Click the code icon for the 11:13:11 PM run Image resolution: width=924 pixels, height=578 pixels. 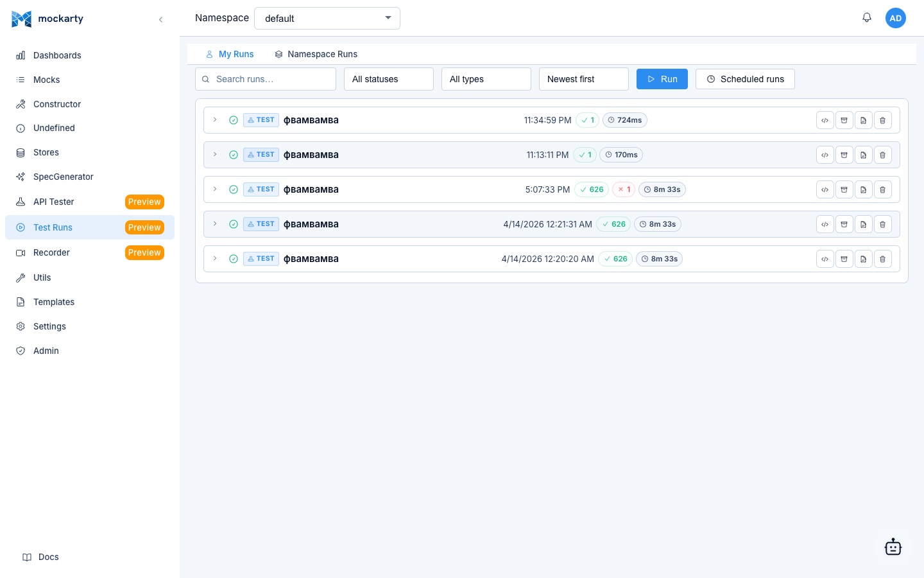pyautogui.click(x=825, y=155)
